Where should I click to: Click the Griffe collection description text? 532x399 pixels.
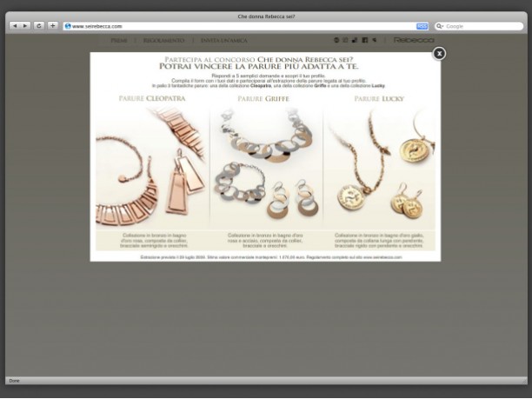click(265, 240)
